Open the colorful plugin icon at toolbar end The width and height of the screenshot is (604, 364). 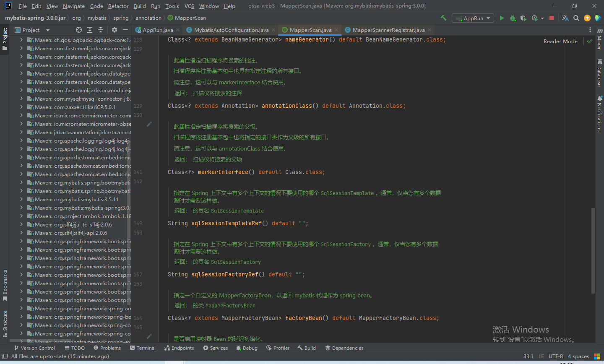pos(598,18)
